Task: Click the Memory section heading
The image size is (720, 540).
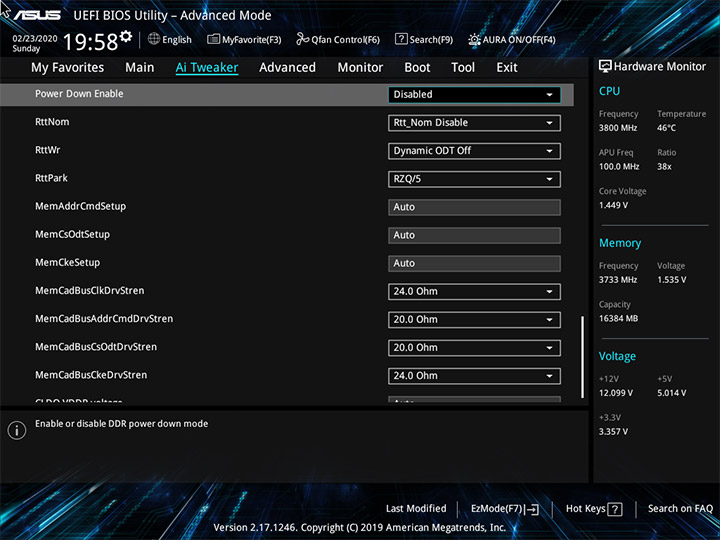Action: tap(619, 243)
